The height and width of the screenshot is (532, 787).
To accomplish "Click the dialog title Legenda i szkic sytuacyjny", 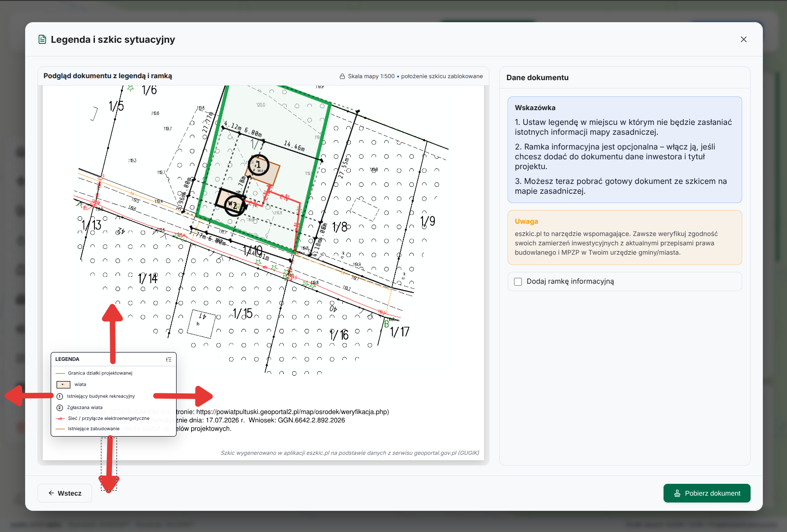I will coord(113,39).
